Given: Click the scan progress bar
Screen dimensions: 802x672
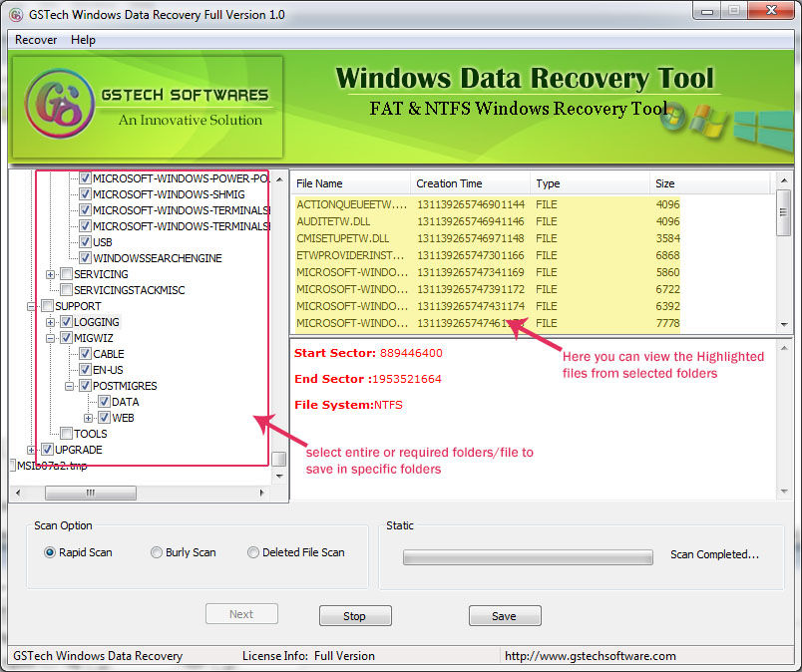Looking at the screenshot, I should [x=528, y=557].
